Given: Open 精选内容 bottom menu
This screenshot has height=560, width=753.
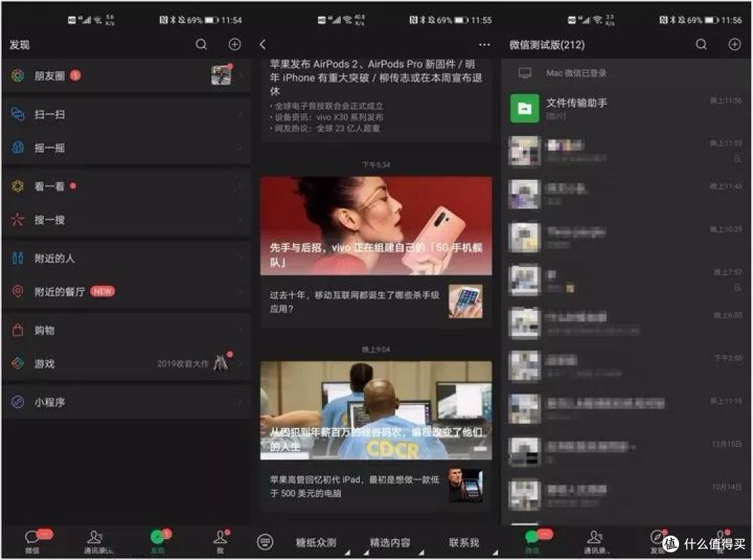Looking at the screenshot, I should point(390,543).
